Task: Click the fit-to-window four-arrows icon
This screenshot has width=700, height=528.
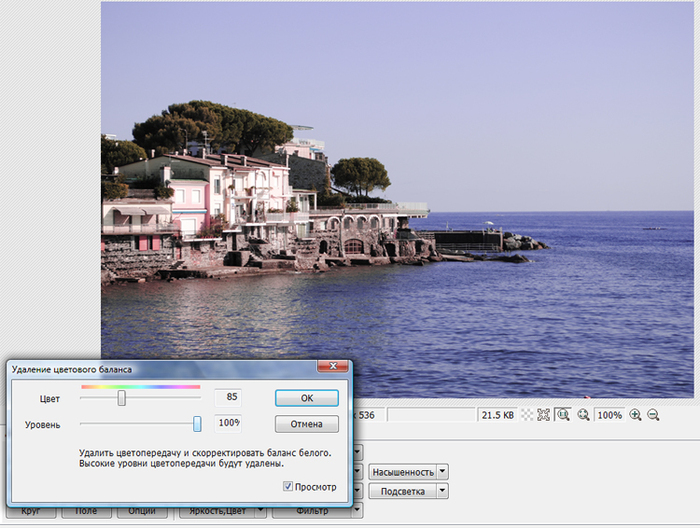Action: pos(543,415)
